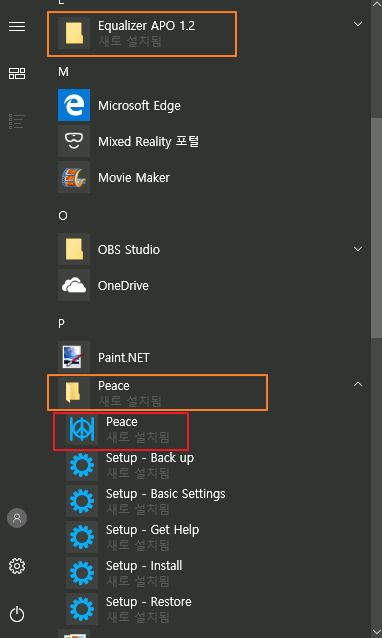382x638 pixels.
Task: Select the all apps list icon
Action: coord(17,121)
